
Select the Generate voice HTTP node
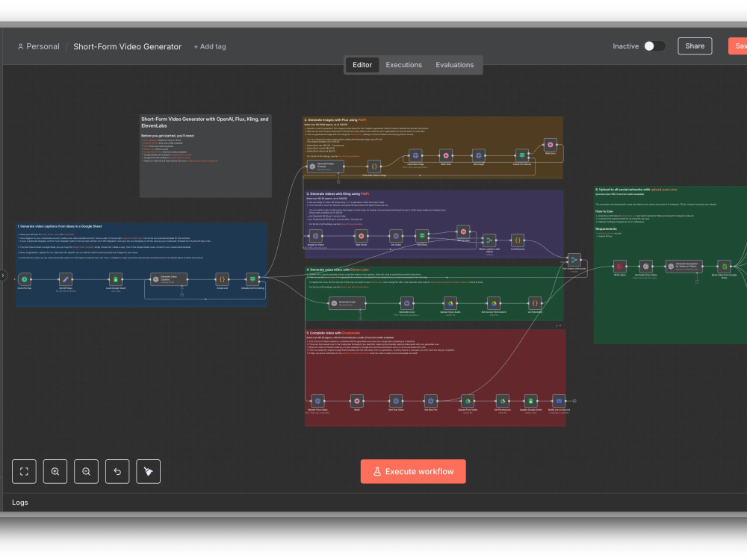pos(406,303)
